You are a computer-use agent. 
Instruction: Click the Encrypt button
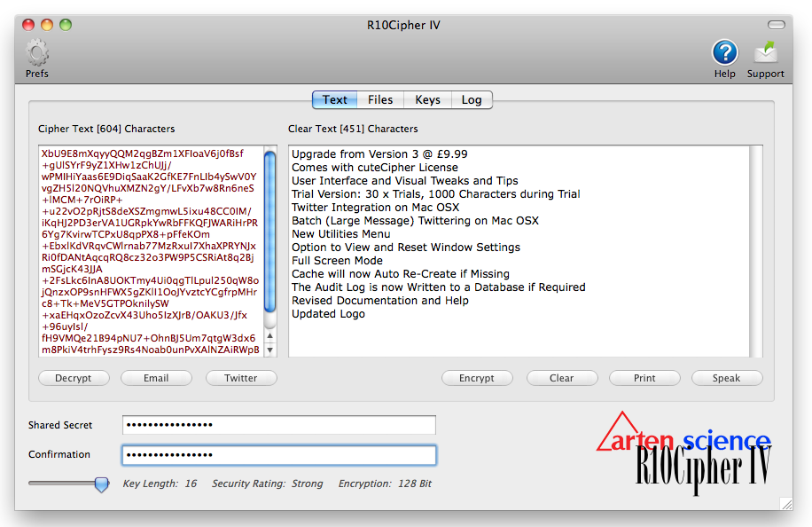pyautogui.click(x=477, y=378)
